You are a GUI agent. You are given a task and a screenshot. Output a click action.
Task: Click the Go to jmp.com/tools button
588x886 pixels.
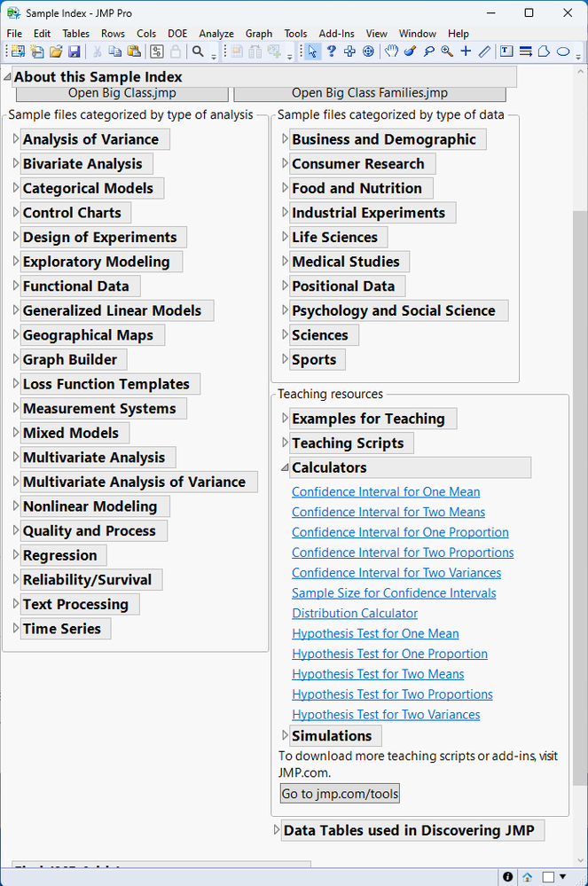click(340, 794)
